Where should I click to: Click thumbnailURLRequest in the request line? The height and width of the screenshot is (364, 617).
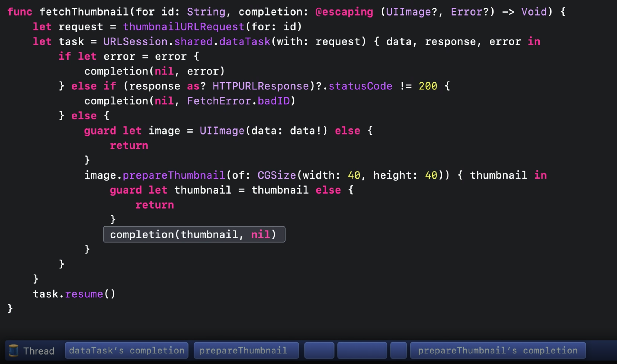click(184, 27)
